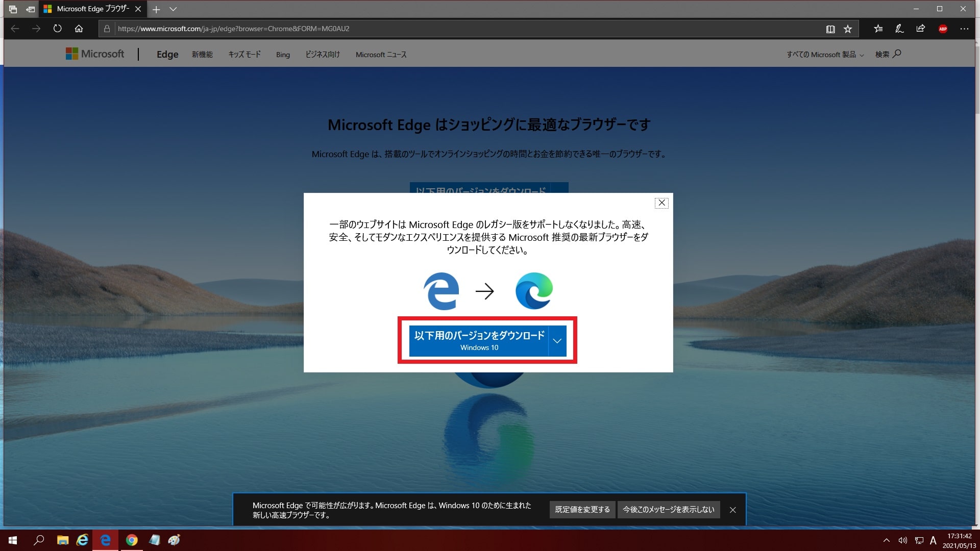Screen dimensions: 980x551
Task: Reload the page with the refresh icon
Action: tap(57, 29)
